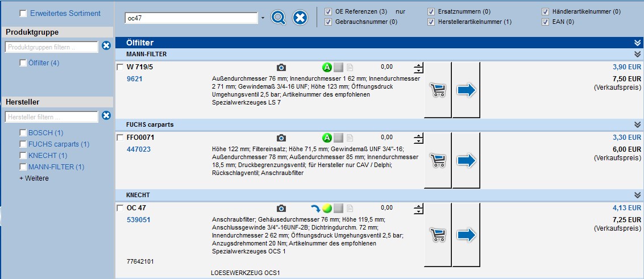This screenshot has height=279, width=644.
Task: Add OC 47 to shopping cart
Action: [438, 235]
